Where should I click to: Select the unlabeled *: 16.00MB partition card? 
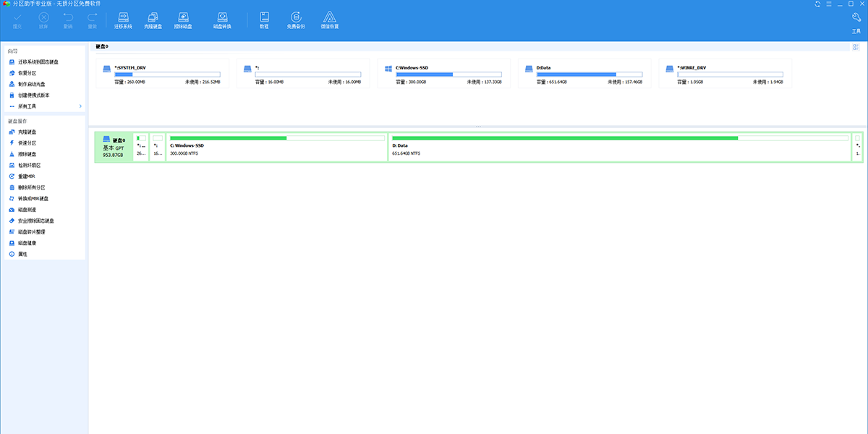tap(303, 74)
